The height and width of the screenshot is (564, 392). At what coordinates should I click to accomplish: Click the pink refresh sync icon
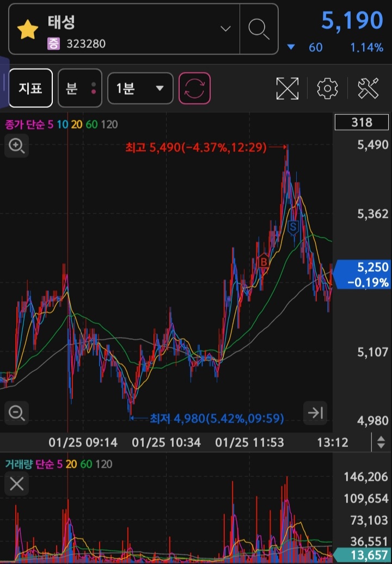(194, 88)
